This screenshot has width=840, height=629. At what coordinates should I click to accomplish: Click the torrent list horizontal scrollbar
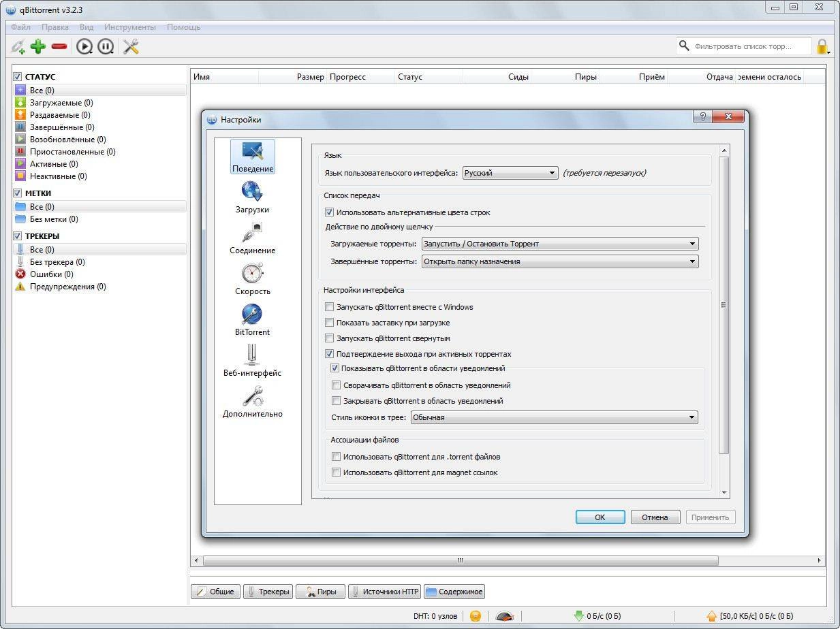click(x=460, y=561)
